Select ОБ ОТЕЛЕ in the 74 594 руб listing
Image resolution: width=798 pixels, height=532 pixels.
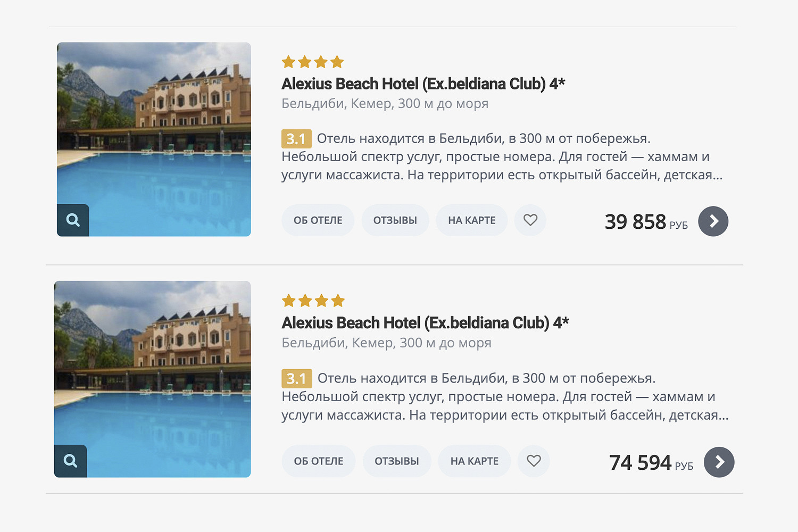point(318,461)
